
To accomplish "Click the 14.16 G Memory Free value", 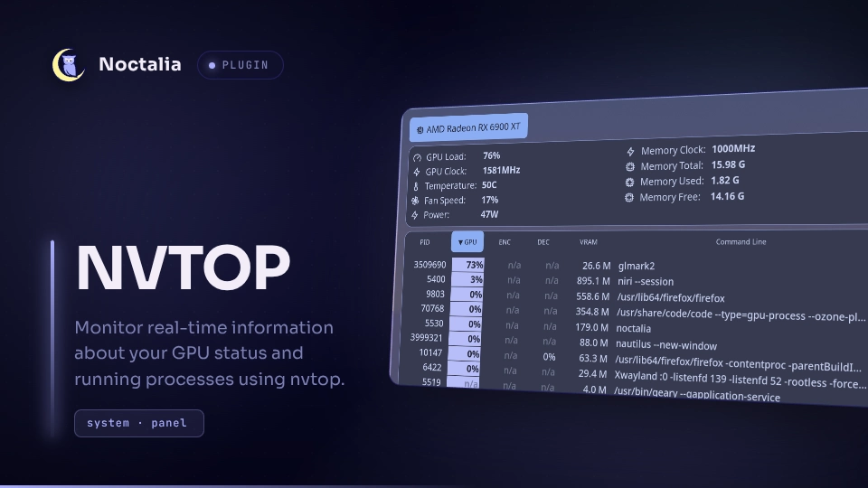I will click(727, 196).
